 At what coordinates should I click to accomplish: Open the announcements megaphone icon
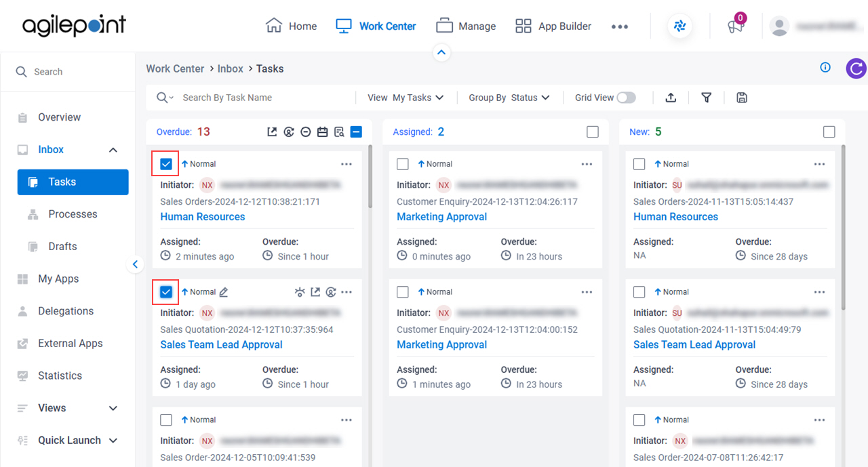735,26
